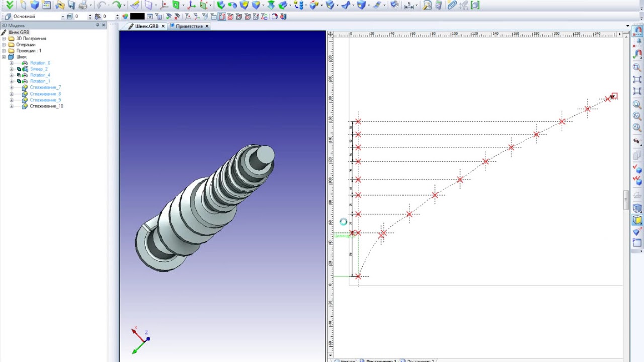Expand the Проекции : 1 folder
The width and height of the screenshot is (644, 362).
[4, 51]
